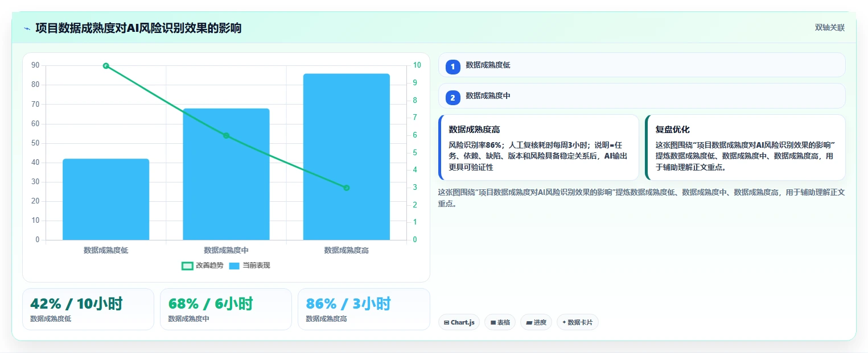
Task: Click the blue 当前表现 legend swatch
Action: [x=235, y=265]
